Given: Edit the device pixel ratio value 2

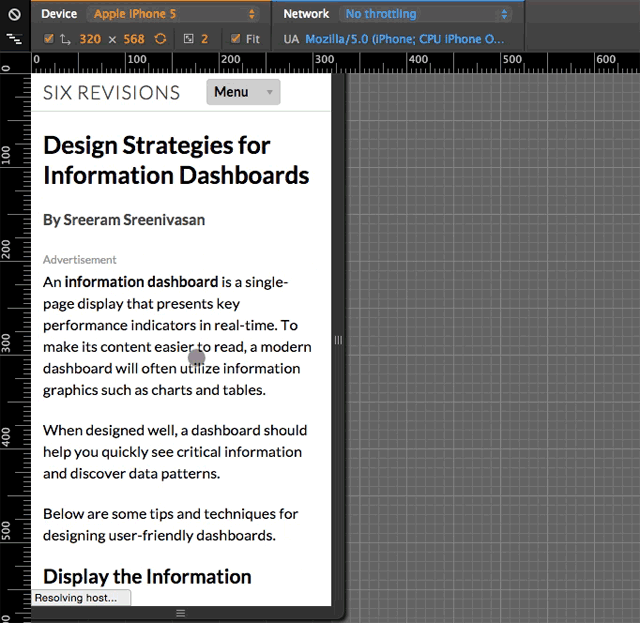Looking at the screenshot, I should [x=205, y=39].
